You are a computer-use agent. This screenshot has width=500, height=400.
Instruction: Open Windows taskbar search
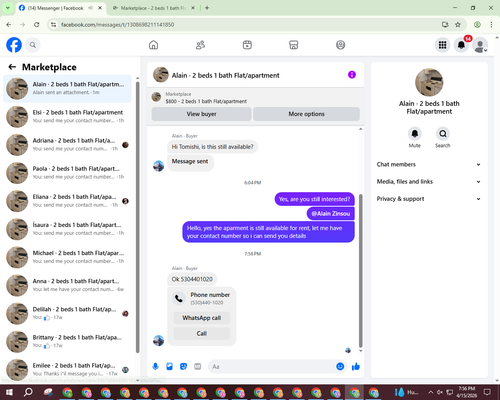[x=28, y=392]
